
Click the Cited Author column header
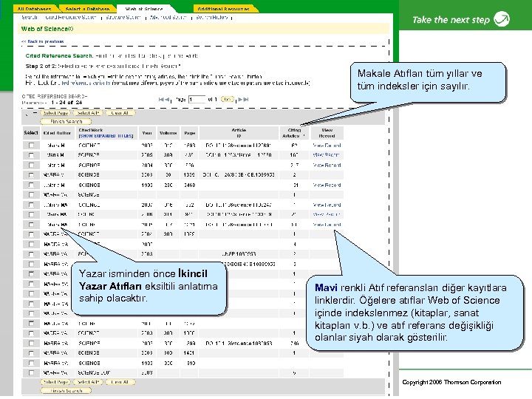coord(57,133)
